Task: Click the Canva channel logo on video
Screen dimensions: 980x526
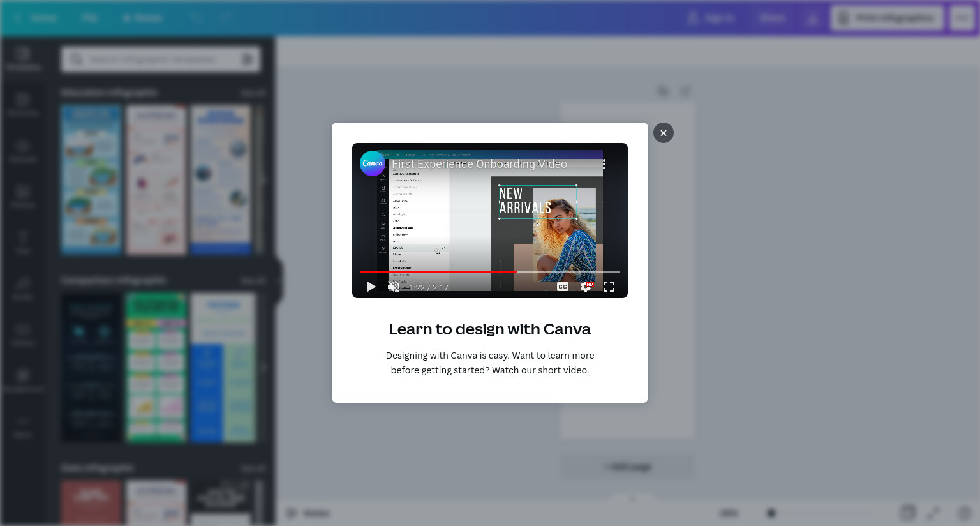Action: click(373, 163)
